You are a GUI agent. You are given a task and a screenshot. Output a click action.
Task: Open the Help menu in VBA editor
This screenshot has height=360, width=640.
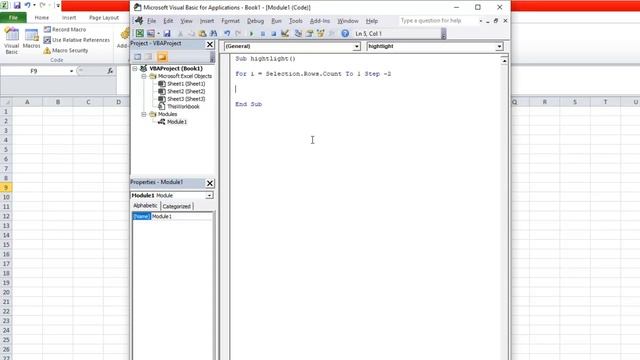coord(371,21)
